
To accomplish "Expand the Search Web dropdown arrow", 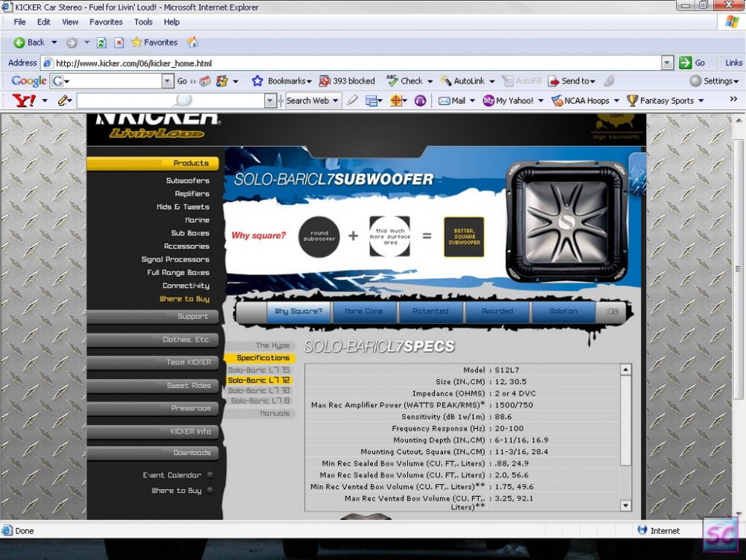I will 336,101.
